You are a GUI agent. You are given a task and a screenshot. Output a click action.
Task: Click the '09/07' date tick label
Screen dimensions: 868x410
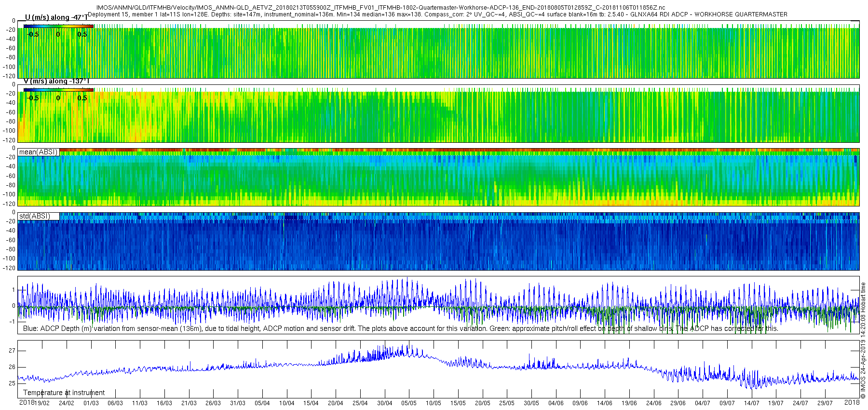point(727,403)
